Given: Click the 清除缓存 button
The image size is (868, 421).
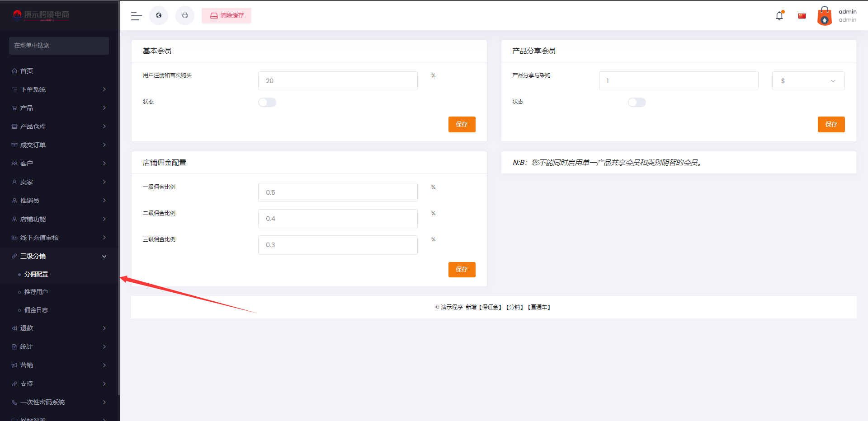Looking at the screenshot, I should coord(226,16).
